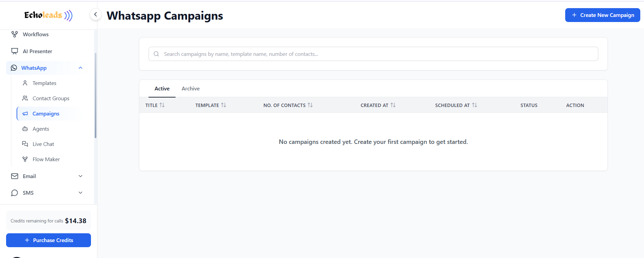The image size is (644, 258).
Task: Collapse the WhatsApp section chevron
Action: point(80,68)
